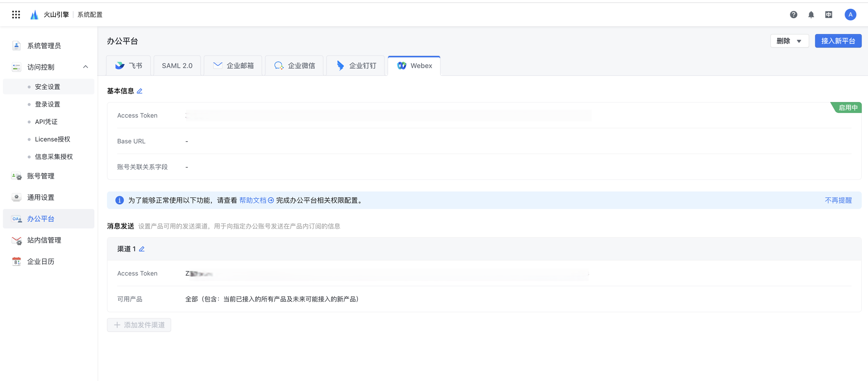Open the notifications bell

point(811,15)
